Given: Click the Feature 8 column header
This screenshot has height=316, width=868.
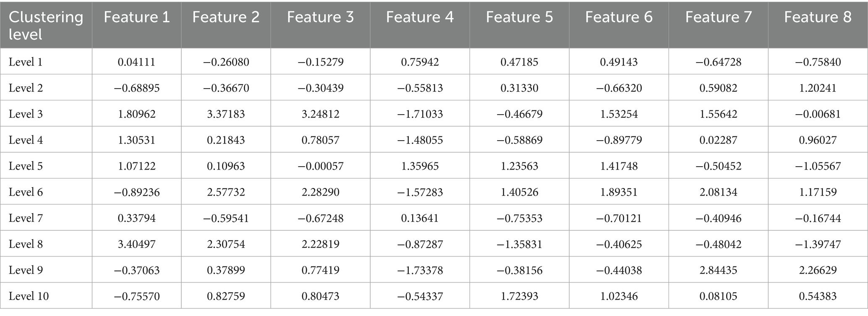Looking at the screenshot, I should (x=818, y=17).
